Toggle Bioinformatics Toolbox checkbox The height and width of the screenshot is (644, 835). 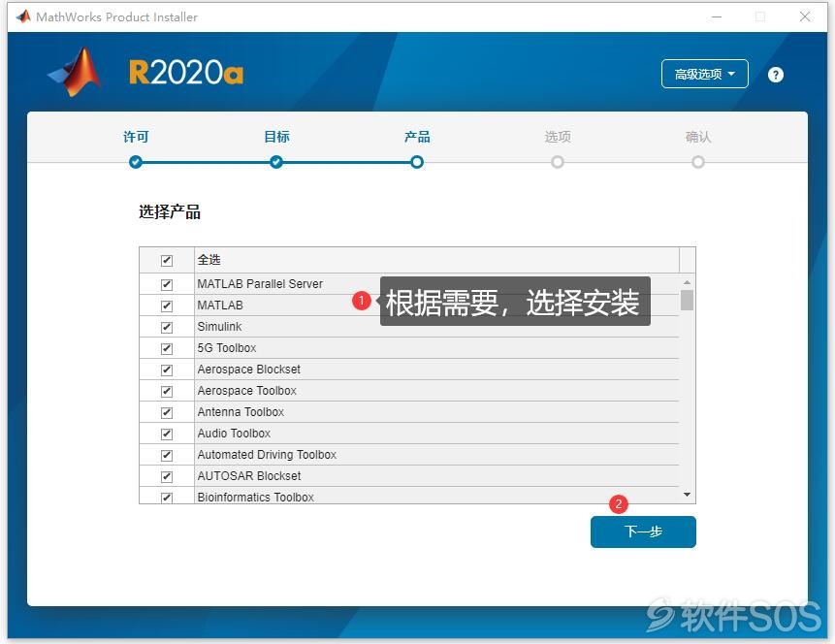(x=167, y=498)
